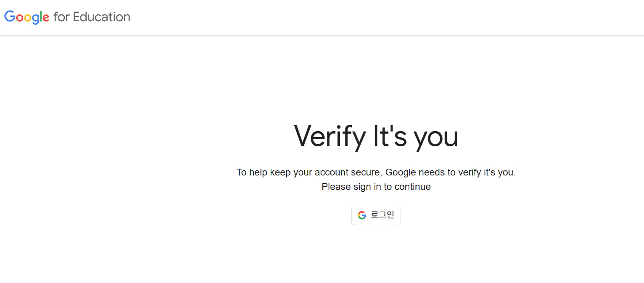Activate the centered Google login button
Image resolution: width=644 pixels, height=283 pixels.
point(376,215)
